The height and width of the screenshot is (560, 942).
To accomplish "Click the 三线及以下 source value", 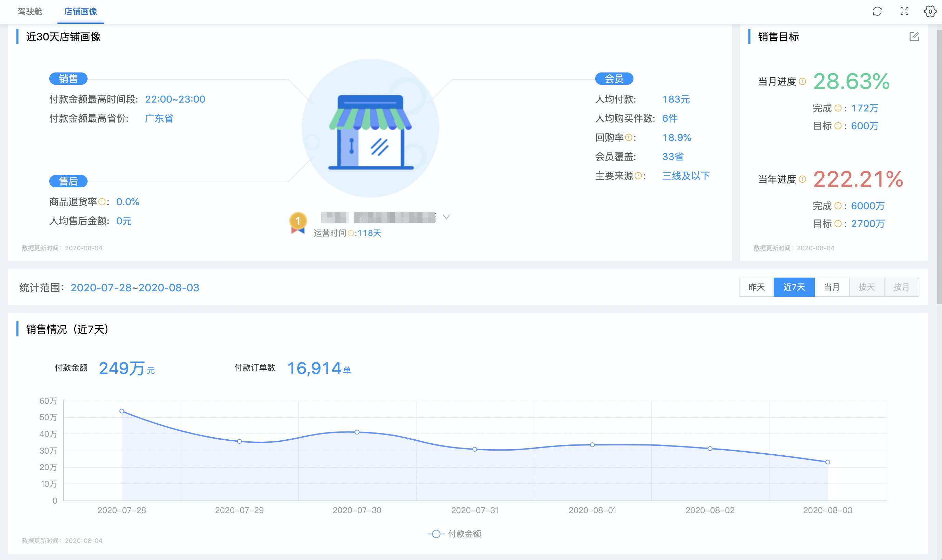I will coord(686,176).
